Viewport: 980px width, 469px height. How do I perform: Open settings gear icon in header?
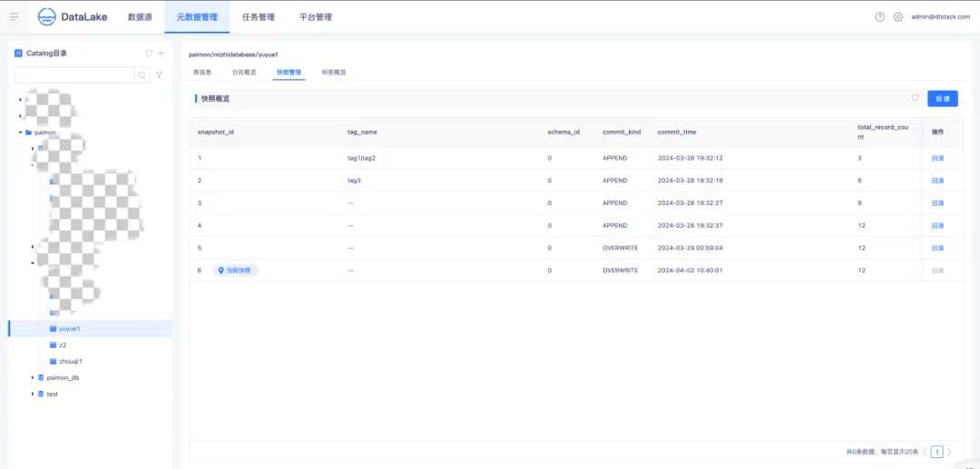[x=897, y=16]
